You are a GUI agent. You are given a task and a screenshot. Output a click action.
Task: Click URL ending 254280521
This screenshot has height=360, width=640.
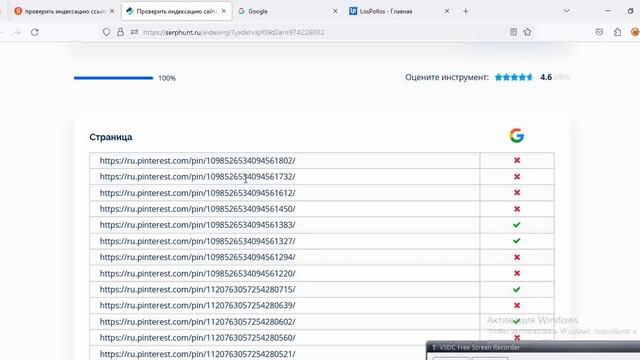point(197,354)
